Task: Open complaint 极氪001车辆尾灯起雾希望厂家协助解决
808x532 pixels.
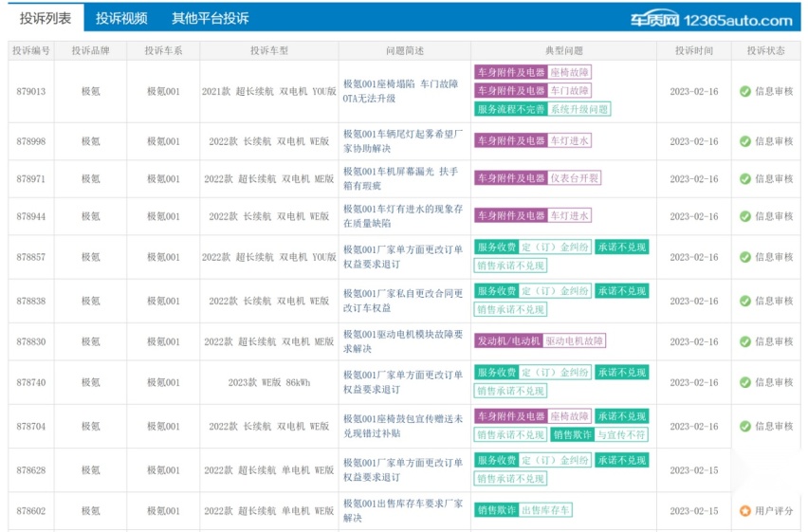Action: (x=403, y=140)
